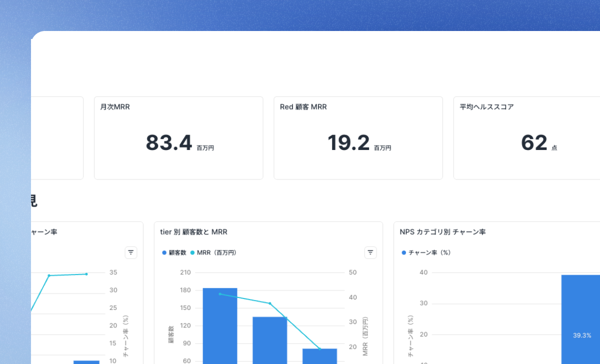
Task: Click the 19.2 value
Action: 348,142
